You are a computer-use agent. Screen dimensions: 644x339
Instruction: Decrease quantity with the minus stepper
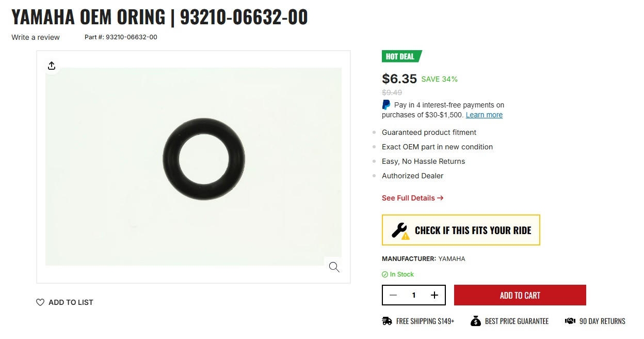393,295
